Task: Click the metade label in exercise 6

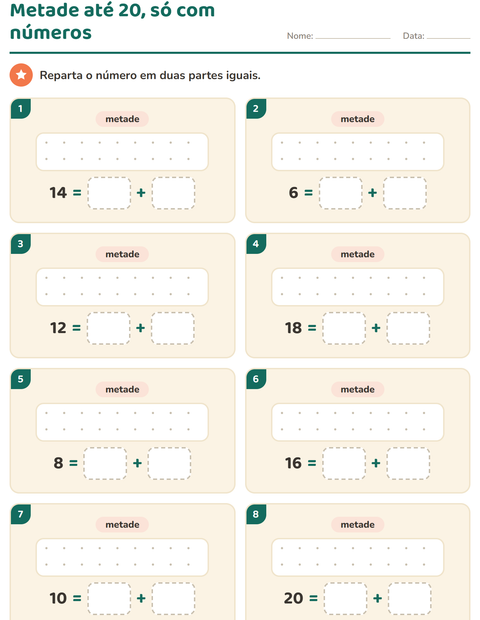Action: click(x=357, y=389)
